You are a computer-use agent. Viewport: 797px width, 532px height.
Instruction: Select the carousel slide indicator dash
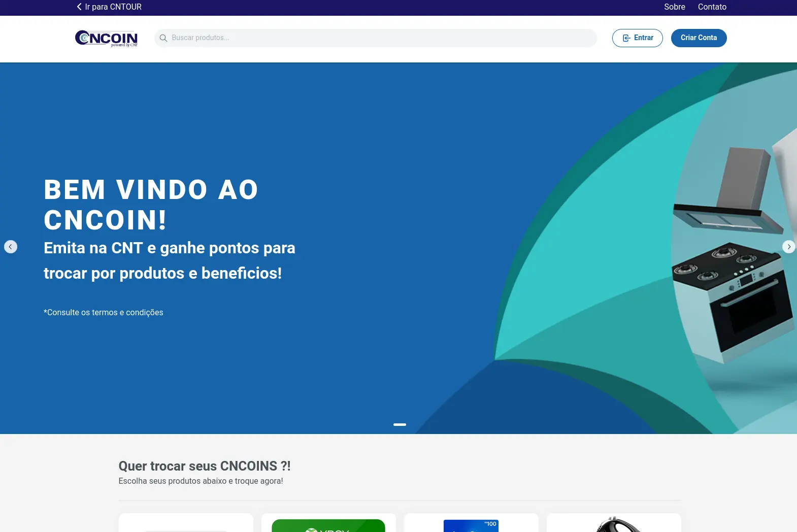click(x=400, y=424)
